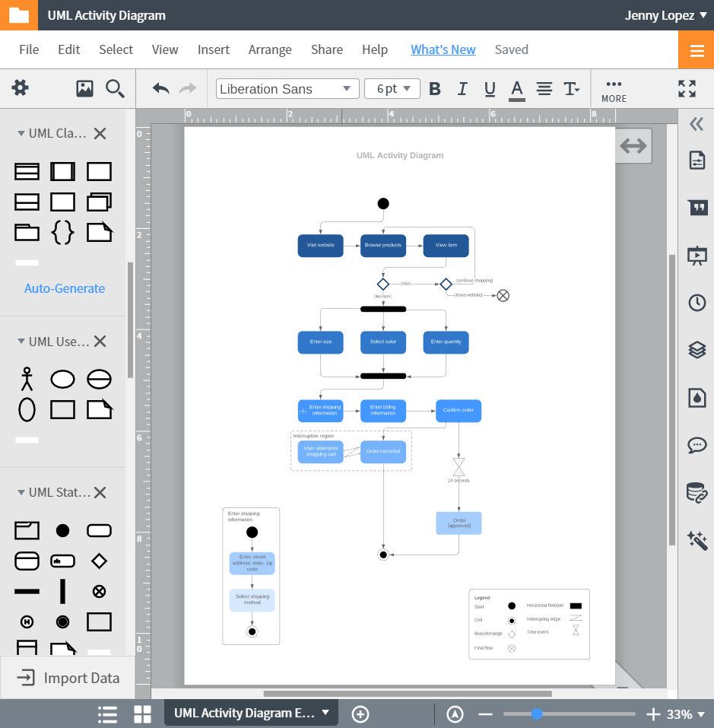Select the actor stick figure shape
Image resolution: width=714 pixels, height=728 pixels.
coord(27,379)
